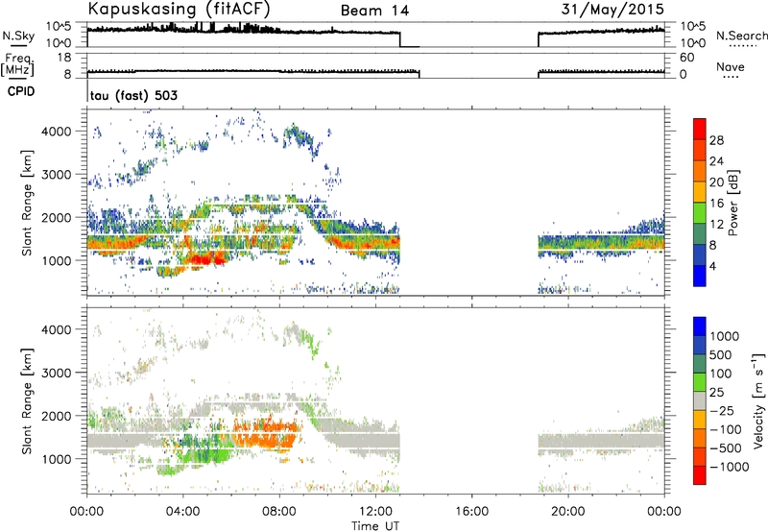Click the -1000 tick on Velocity colorbar

point(729,467)
